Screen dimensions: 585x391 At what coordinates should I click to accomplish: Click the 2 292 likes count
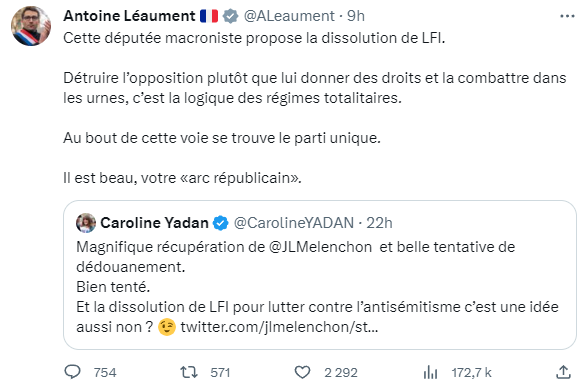[341, 372]
